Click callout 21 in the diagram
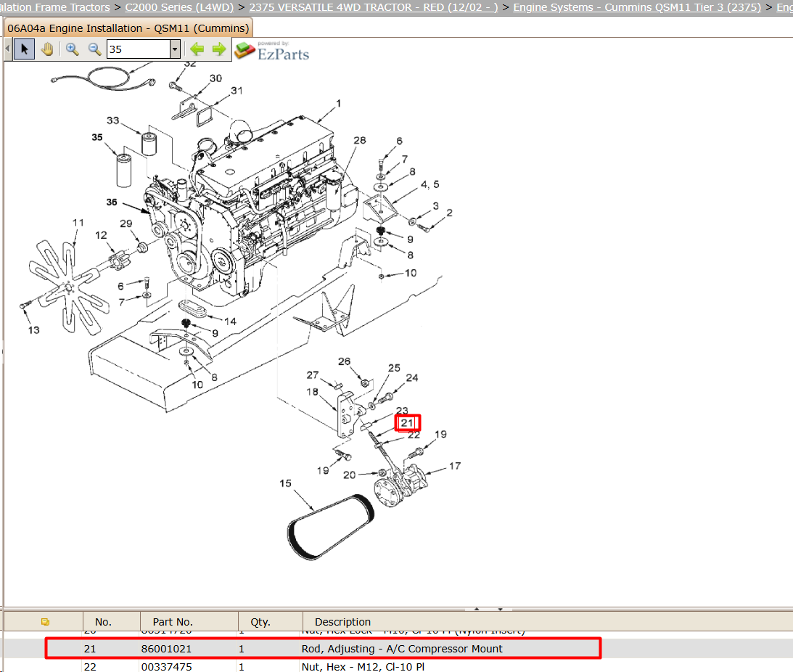The image size is (793, 672). click(x=407, y=423)
